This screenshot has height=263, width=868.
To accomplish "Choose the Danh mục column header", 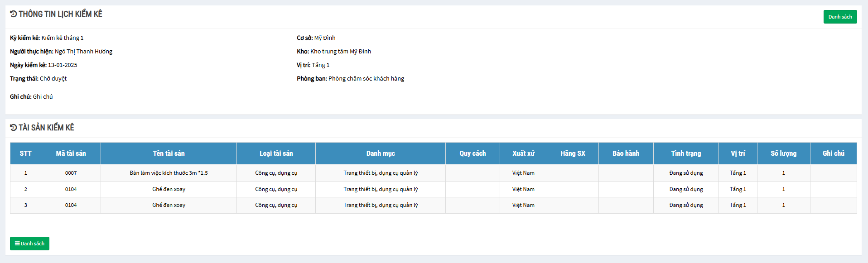I will (x=381, y=153).
